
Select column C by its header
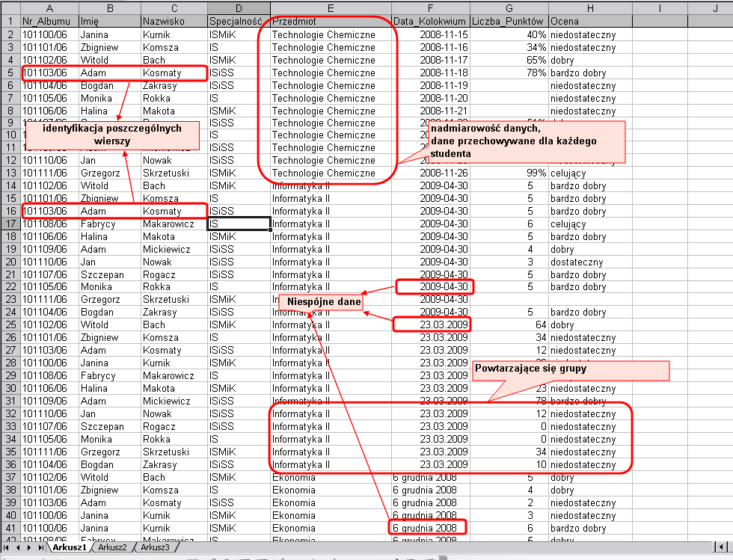pos(174,8)
